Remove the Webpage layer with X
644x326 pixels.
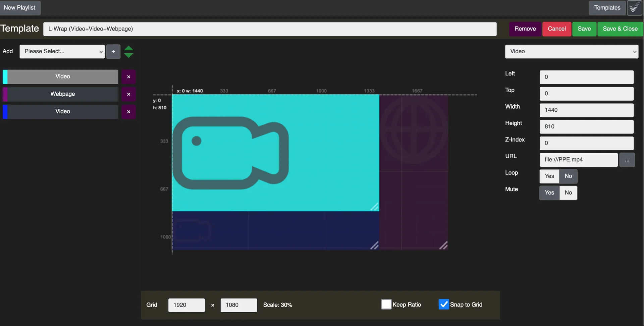click(x=128, y=94)
